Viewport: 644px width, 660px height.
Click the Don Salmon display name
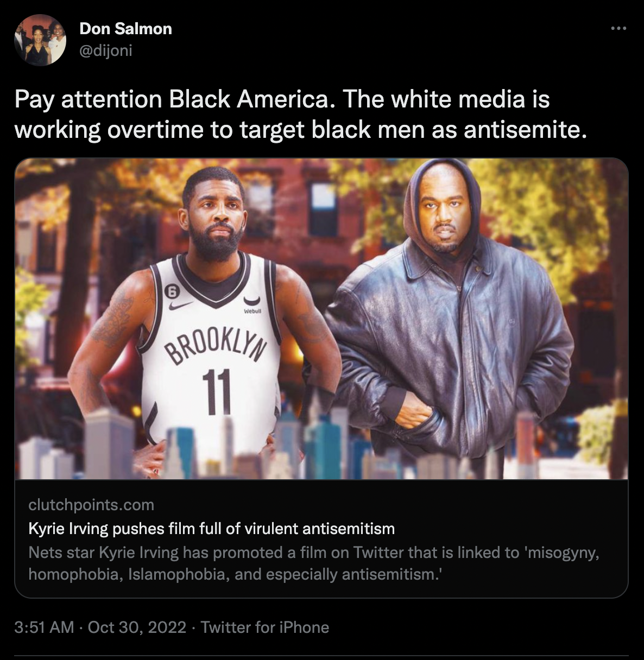tap(125, 28)
